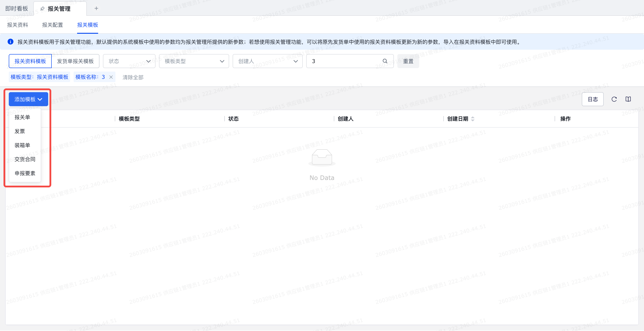
Task: Click the 重置 button
Action: (x=408, y=61)
